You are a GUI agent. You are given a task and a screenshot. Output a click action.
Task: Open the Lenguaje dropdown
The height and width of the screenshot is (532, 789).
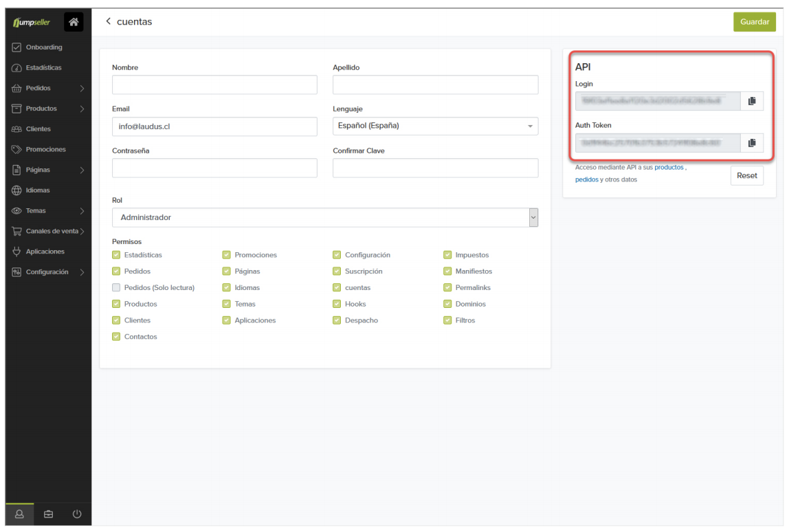435,126
